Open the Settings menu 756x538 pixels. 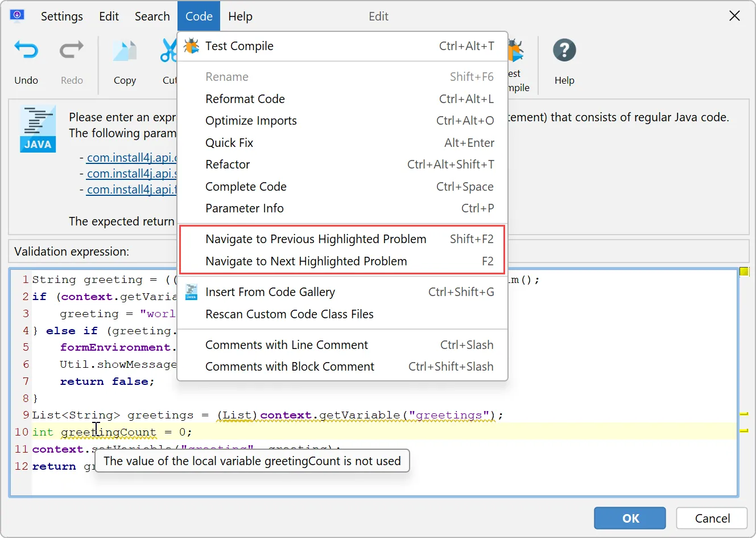coord(61,16)
